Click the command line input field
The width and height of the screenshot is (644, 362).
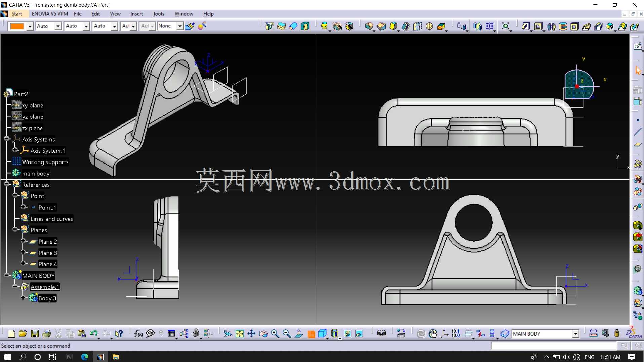pos(554,346)
